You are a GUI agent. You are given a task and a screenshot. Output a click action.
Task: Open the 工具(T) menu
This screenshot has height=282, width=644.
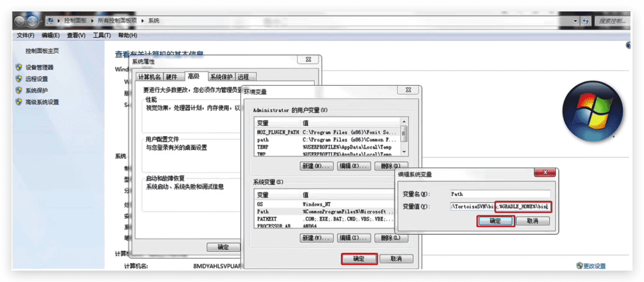coord(101,35)
